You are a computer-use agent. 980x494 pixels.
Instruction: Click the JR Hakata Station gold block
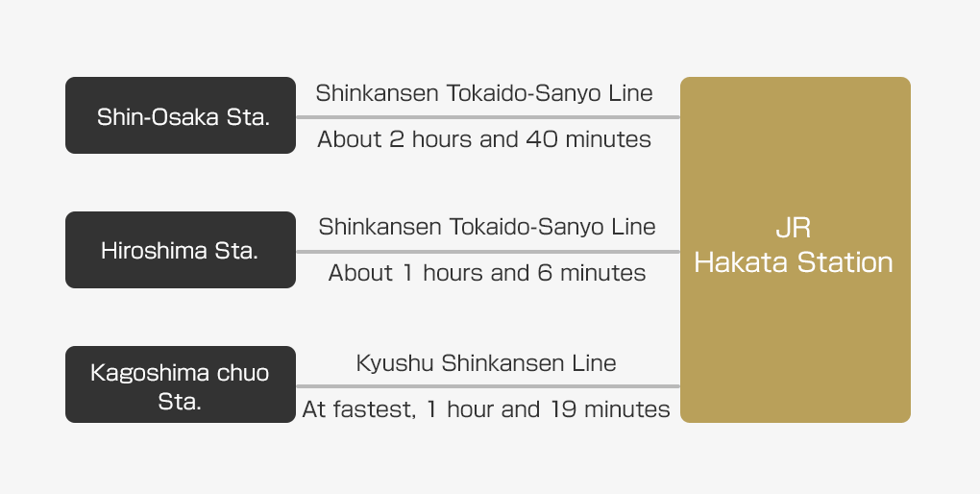tap(795, 250)
